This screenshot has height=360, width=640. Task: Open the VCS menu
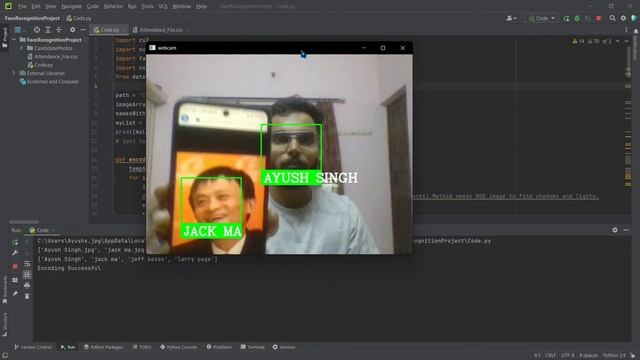coord(162,7)
